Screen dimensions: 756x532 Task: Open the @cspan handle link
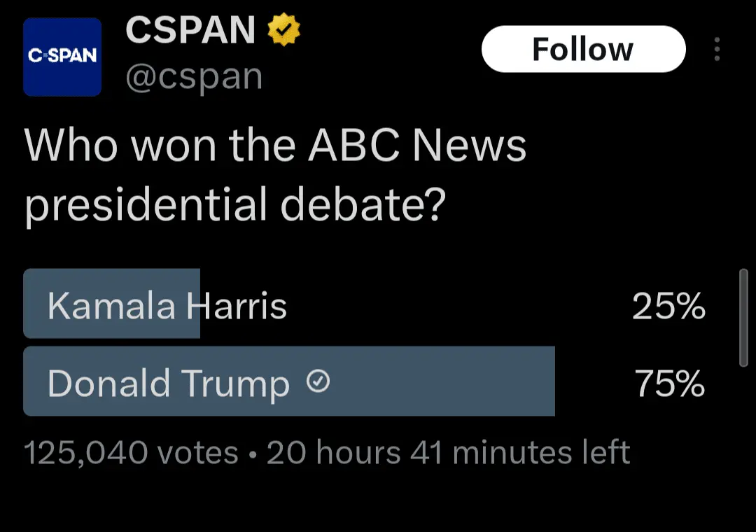[194, 78]
